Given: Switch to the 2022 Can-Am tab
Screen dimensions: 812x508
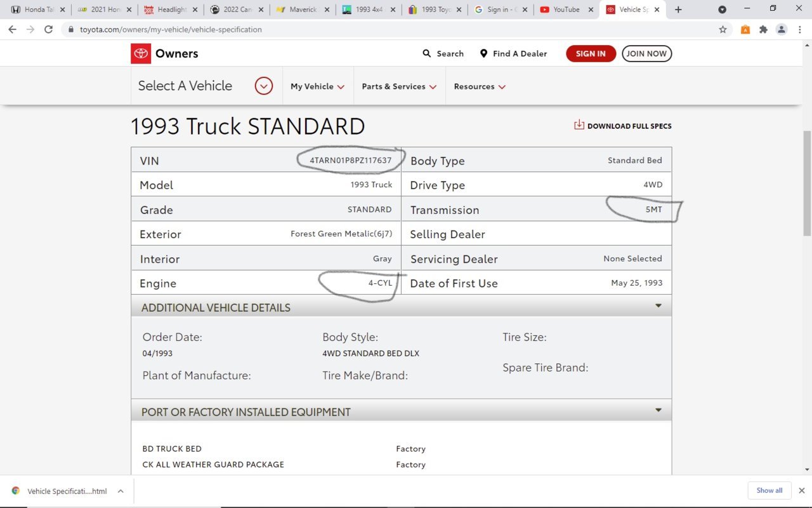Looking at the screenshot, I should click(x=238, y=10).
